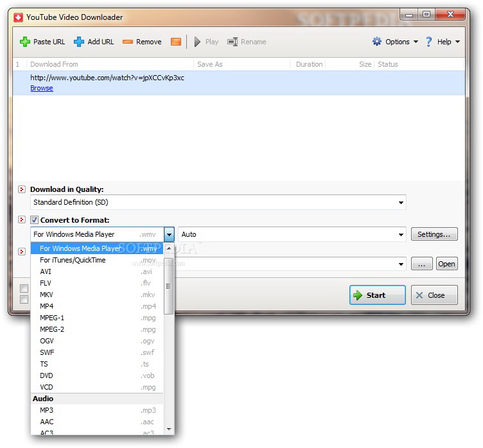
Task: Collapse the Convert to Format section arrow
Action: (x=22, y=220)
